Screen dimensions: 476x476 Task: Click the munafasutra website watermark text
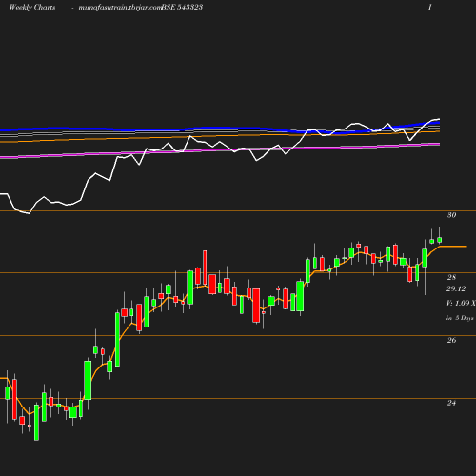click(120, 7)
